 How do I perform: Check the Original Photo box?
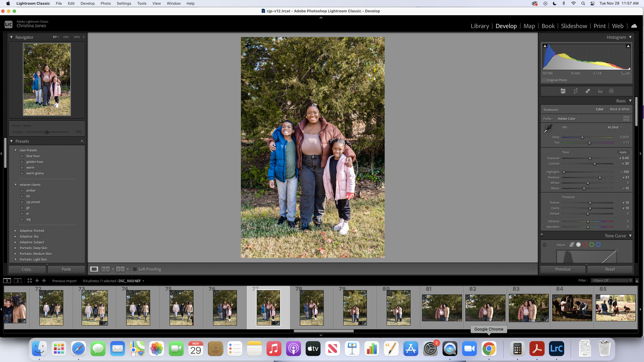coord(544,80)
